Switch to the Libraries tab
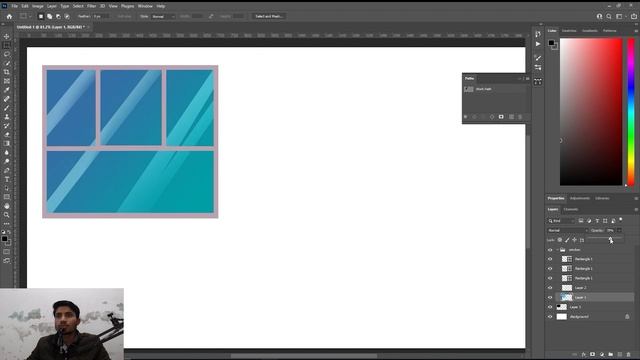Image resolution: width=640 pixels, height=360 pixels. tap(602, 198)
